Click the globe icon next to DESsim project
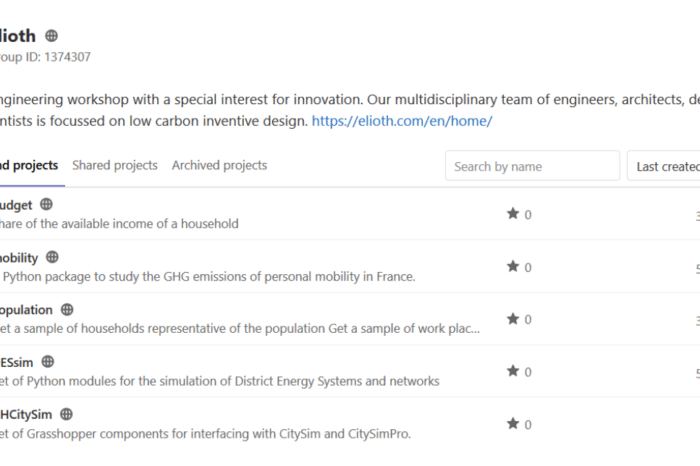This screenshot has height=466, width=700. (47, 362)
